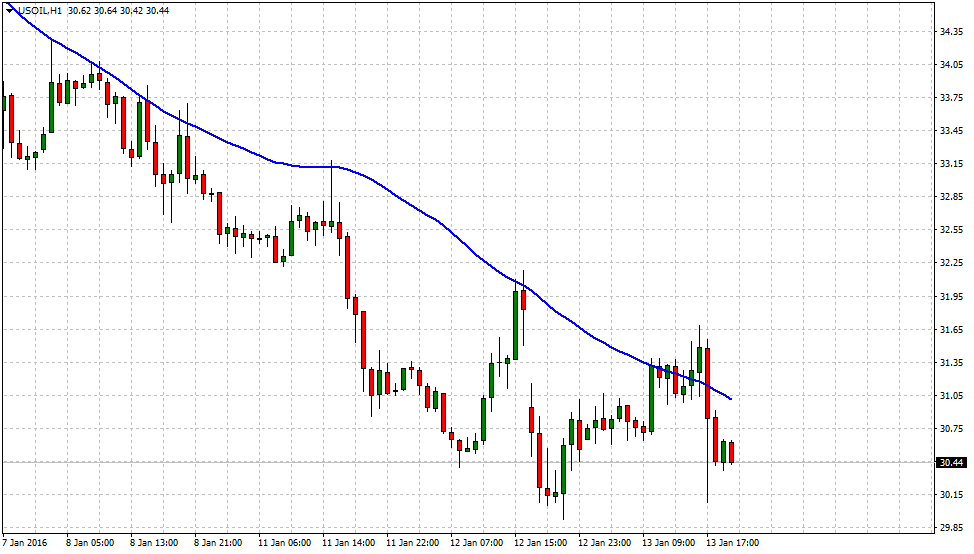
Task: Click the 33.75 price axis label
Action: point(951,98)
